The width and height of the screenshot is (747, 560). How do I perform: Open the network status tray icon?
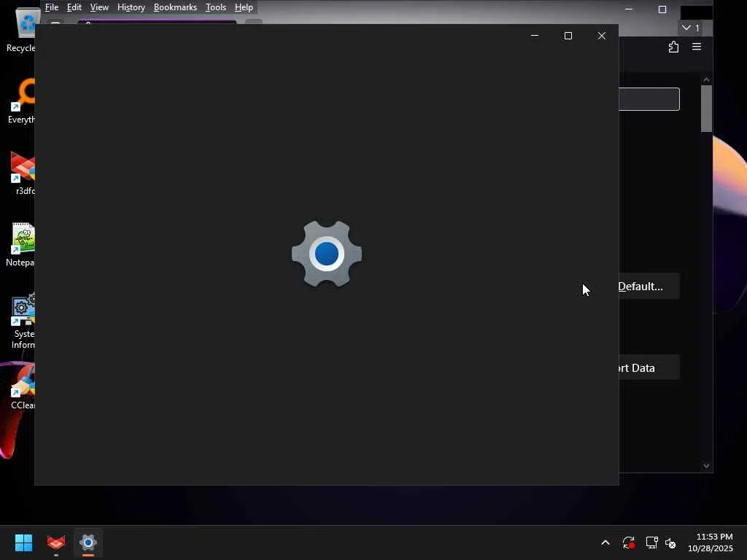651,542
